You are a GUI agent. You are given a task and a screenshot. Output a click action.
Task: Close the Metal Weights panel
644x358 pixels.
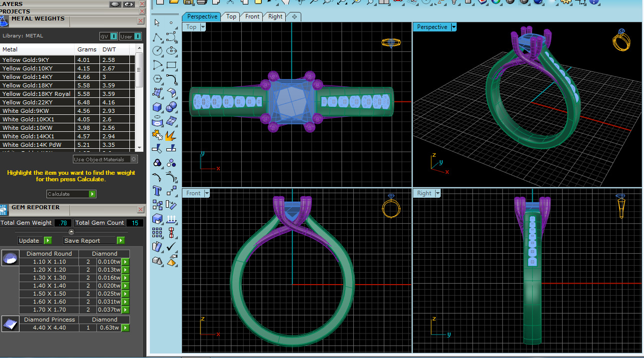(x=140, y=21)
